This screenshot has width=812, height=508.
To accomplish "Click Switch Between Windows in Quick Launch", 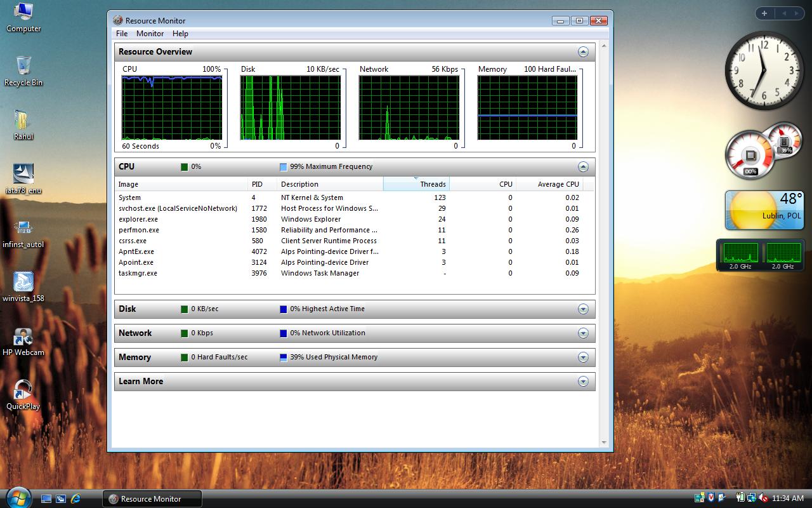I will click(x=61, y=499).
